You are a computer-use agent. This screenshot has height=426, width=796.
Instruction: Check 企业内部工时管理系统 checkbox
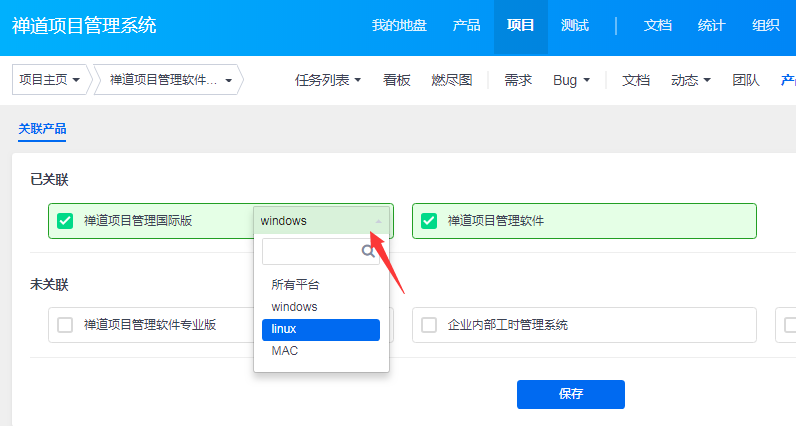(429, 325)
